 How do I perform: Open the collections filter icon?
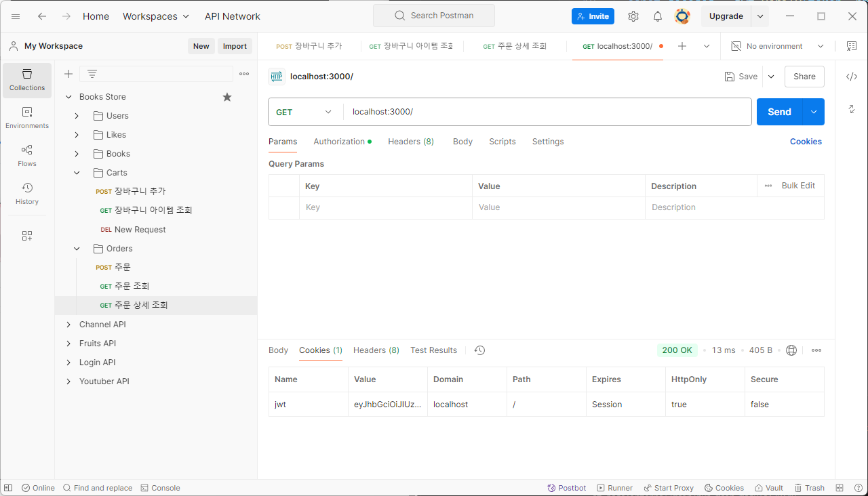tap(92, 74)
